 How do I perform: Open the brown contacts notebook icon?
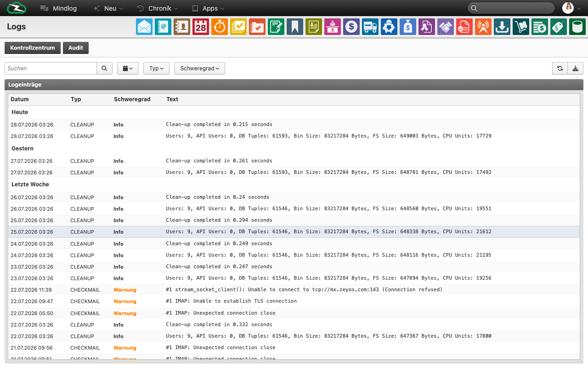[182, 27]
